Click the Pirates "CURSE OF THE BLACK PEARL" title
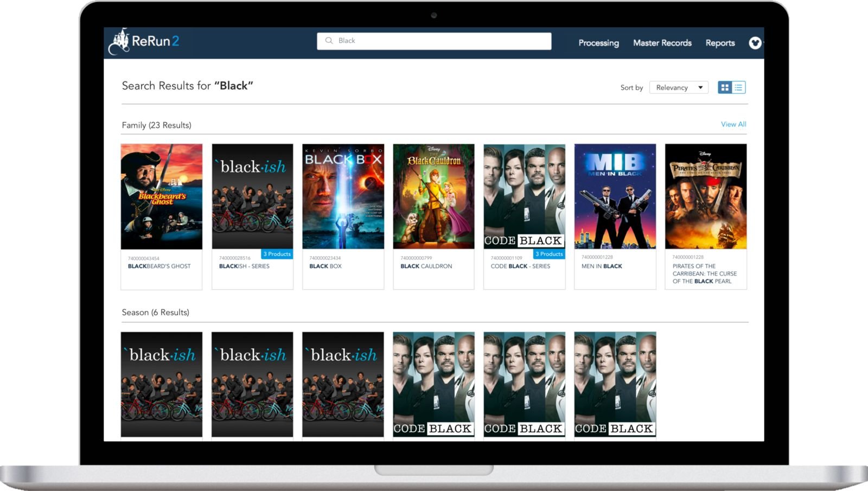Screen dimensions: 868x491 [x=705, y=274]
